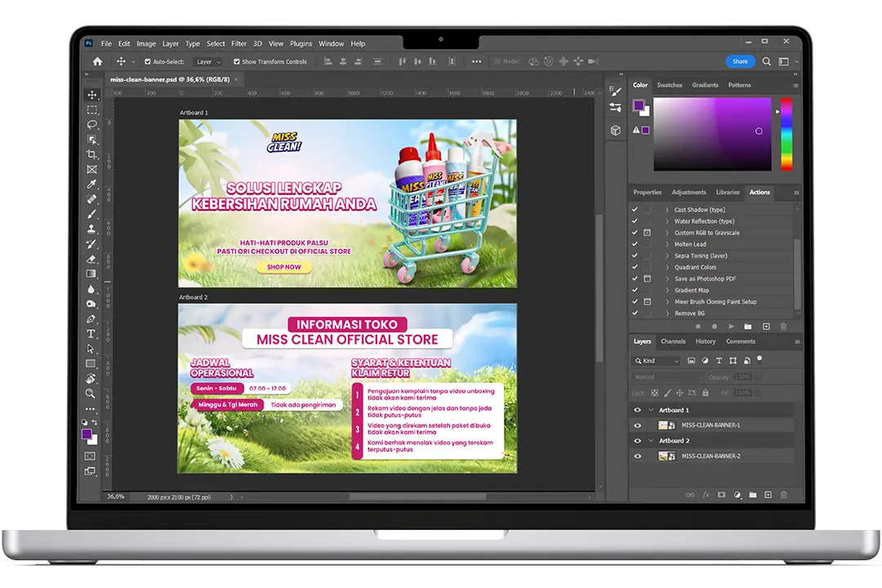Toggle Show Transform Controls checkbox
Image resolution: width=882 pixels, height=588 pixels.
pos(237,62)
